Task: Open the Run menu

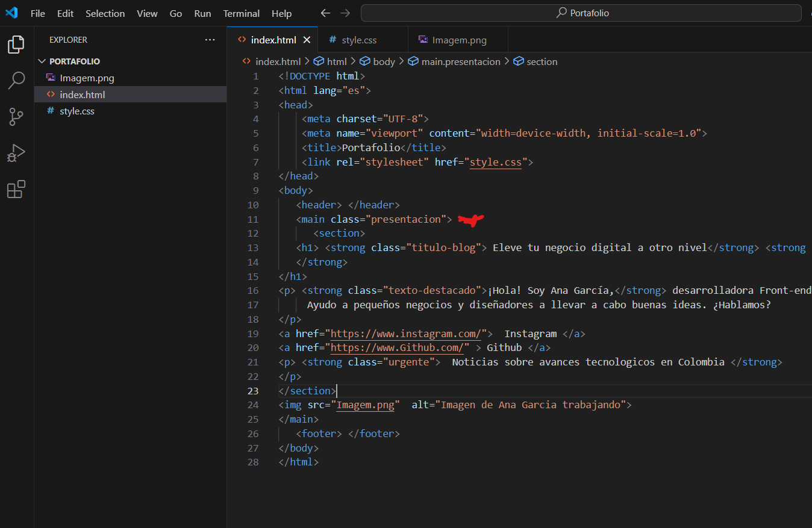Action: 202,13
